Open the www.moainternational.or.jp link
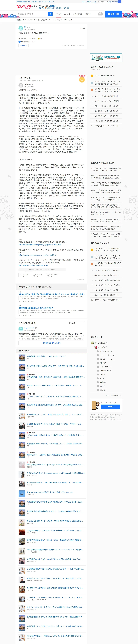 click(x=33, y=265)
